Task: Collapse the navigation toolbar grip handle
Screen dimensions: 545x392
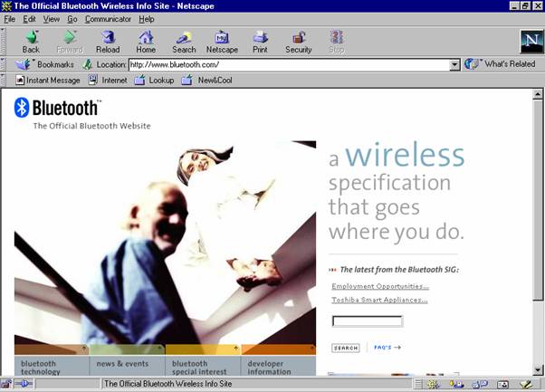Action: 3,42
